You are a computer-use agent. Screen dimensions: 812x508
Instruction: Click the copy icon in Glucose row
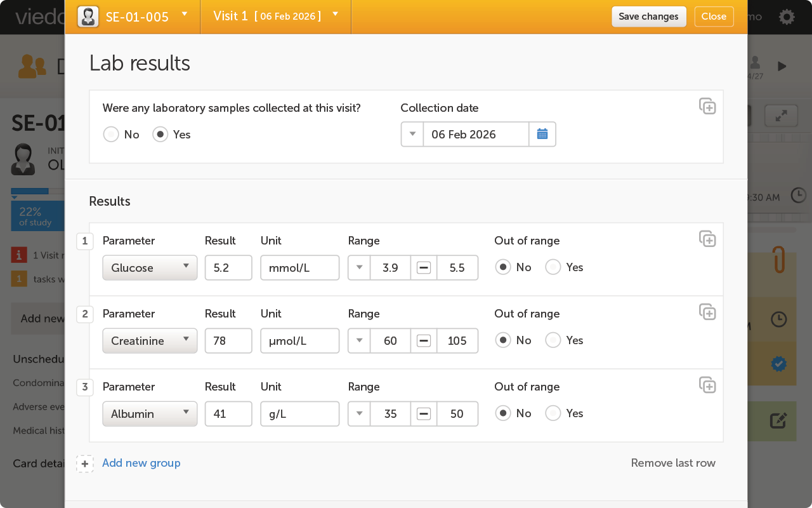coord(707,239)
